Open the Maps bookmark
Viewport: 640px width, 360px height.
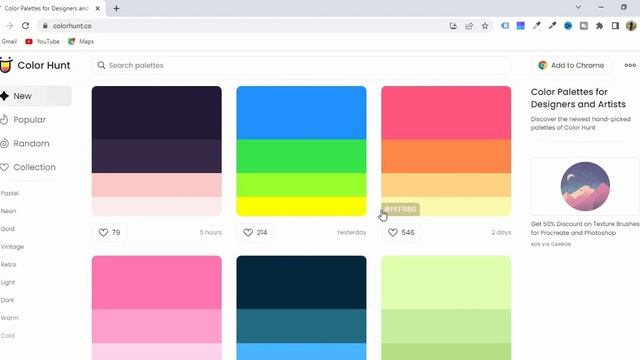coord(81,42)
